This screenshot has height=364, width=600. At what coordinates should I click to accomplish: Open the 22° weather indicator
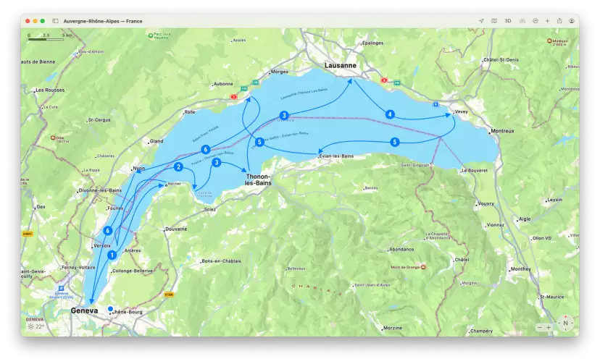pyautogui.click(x=36, y=326)
